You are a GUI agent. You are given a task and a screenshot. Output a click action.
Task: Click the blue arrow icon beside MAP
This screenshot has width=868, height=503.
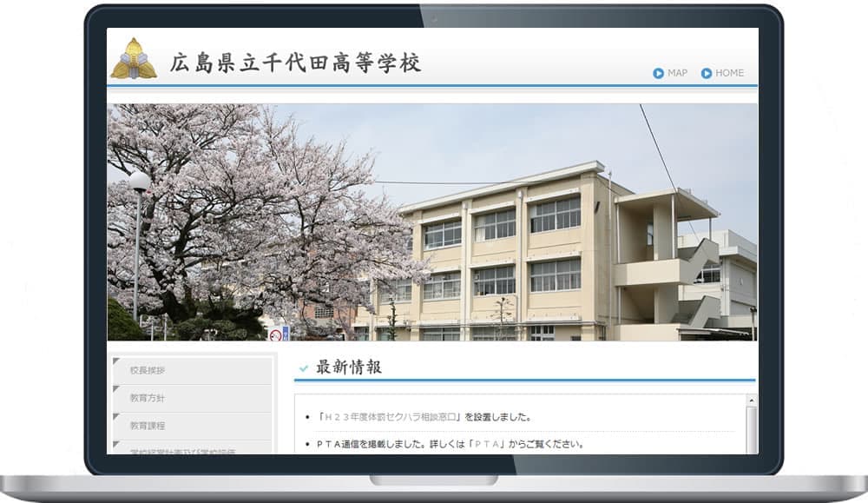click(658, 73)
